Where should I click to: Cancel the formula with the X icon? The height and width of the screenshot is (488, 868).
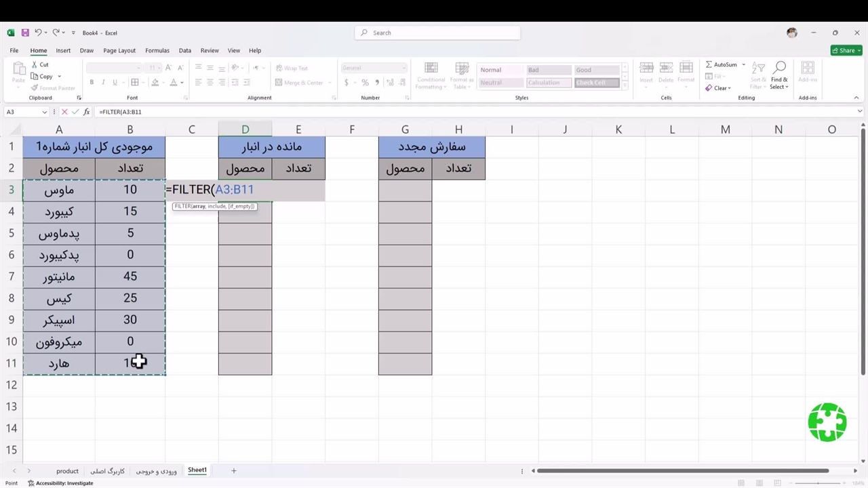click(64, 112)
